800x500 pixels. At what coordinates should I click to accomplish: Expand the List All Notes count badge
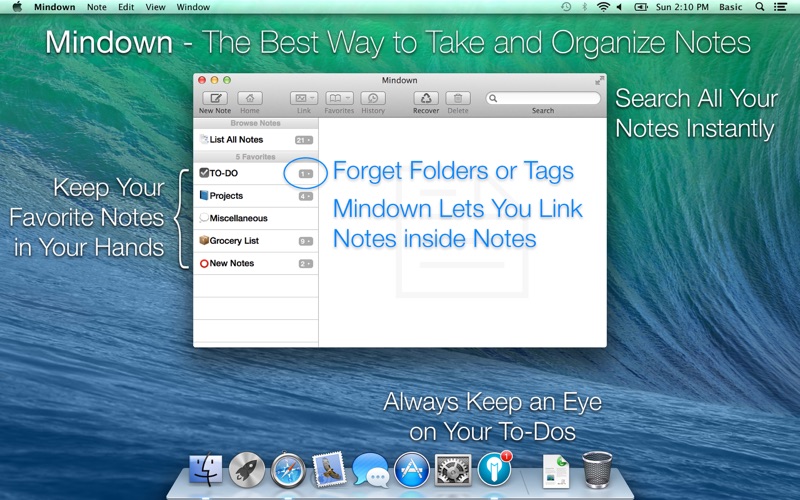click(304, 140)
